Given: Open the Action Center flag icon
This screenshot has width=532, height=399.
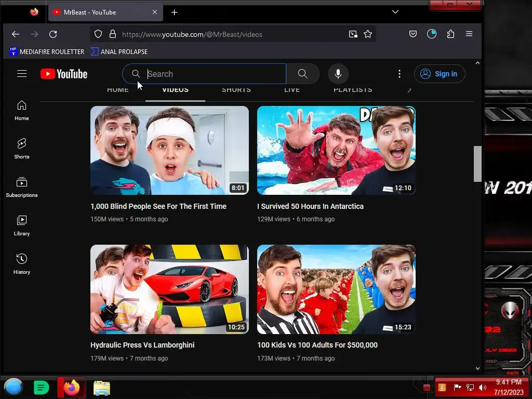Looking at the screenshot, I should point(457,387).
